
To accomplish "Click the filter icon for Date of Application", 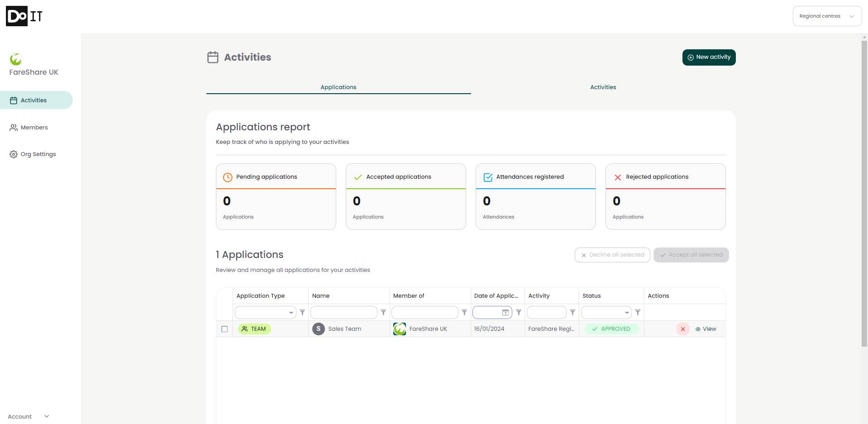I will pyautogui.click(x=519, y=313).
